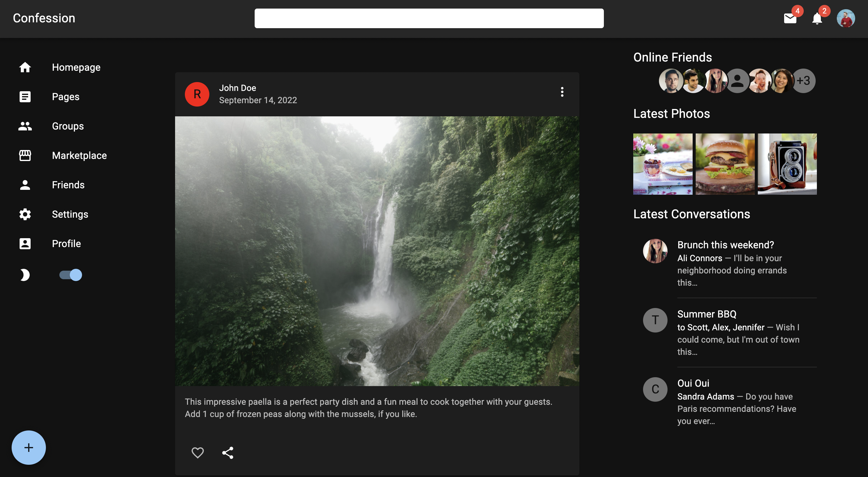Click the mail messages icon

790,19
